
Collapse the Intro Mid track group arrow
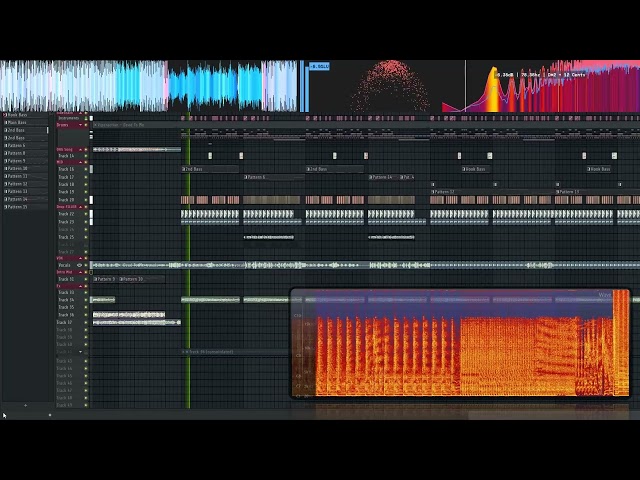pos(80,272)
